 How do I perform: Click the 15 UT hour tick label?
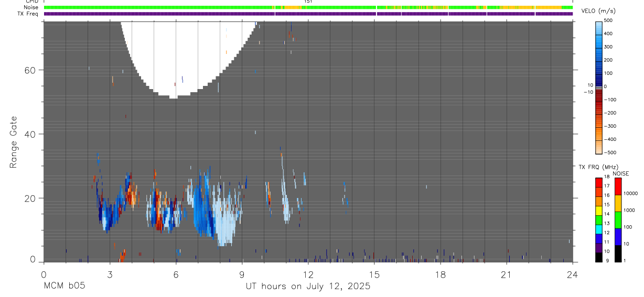pos(374,274)
